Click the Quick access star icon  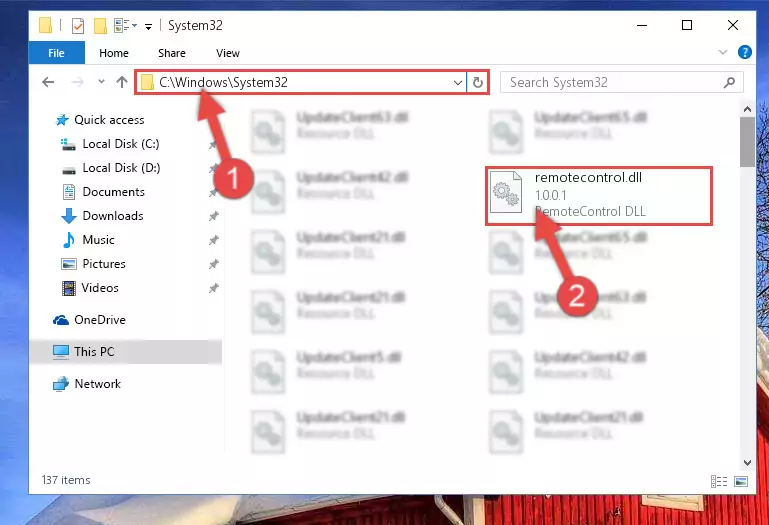(x=62, y=120)
